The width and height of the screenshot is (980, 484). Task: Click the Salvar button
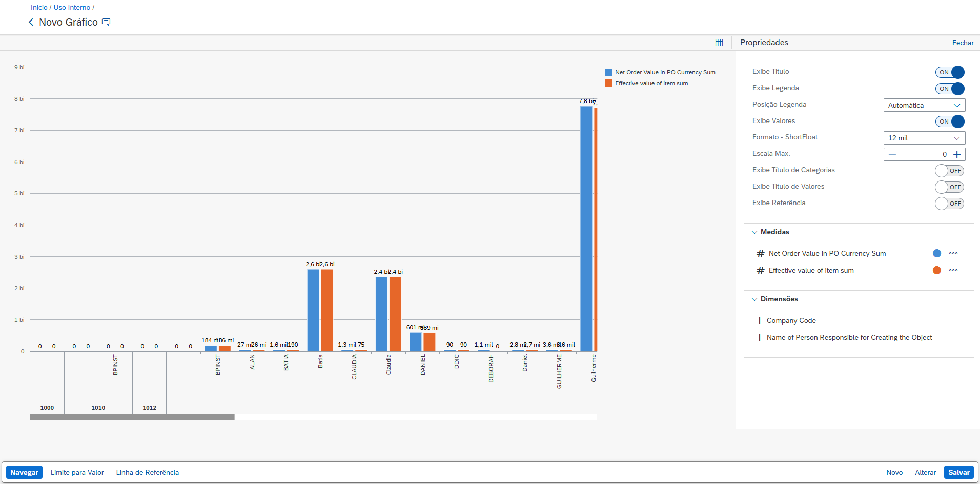pyautogui.click(x=958, y=472)
